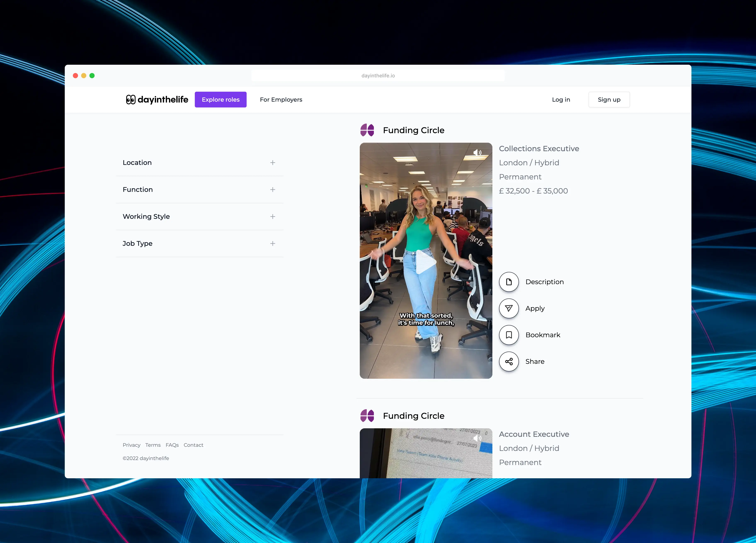This screenshot has width=756, height=543.
Task: Mute the Collections Executive video
Action: click(x=477, y=152)
